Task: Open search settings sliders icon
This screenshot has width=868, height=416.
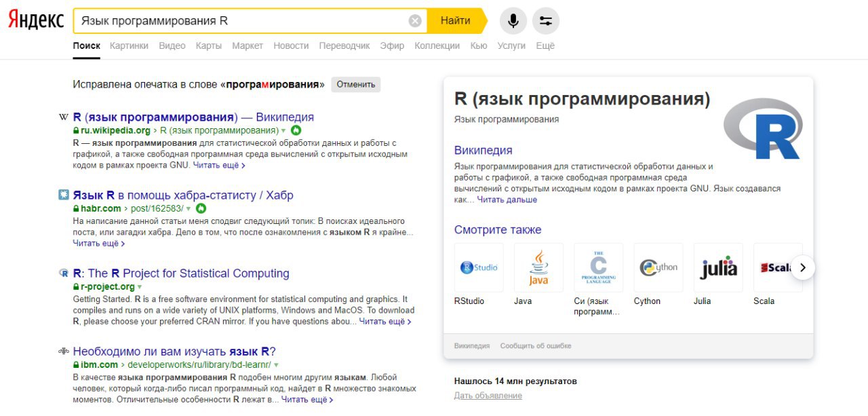Action: point(546,21)
